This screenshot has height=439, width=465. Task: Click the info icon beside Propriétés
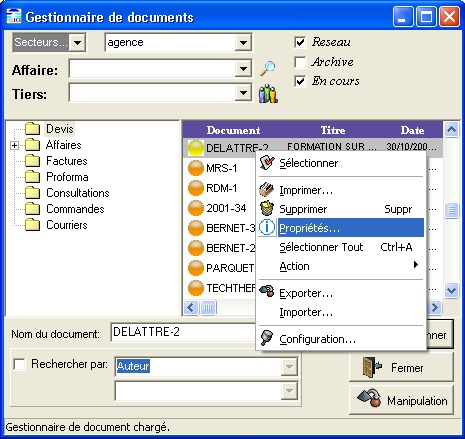(267, 227)
